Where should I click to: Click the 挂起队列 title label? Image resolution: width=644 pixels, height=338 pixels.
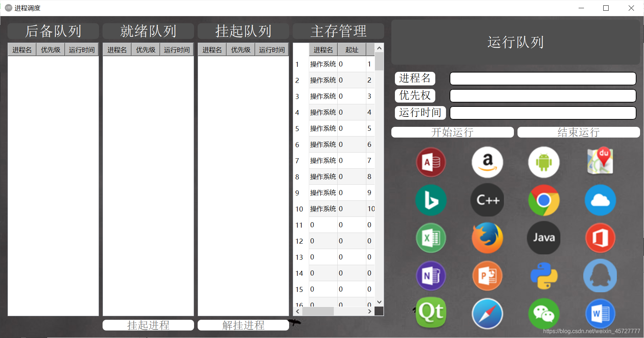(243, 31)
